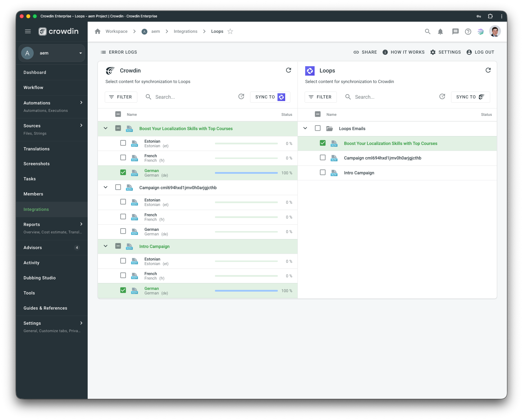Refresh the Loops panel content
This screenshot has height=420, width=523.
(488, 70)
